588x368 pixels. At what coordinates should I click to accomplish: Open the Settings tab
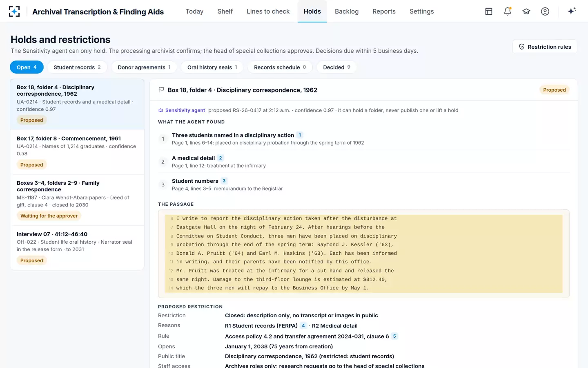(x=421, y=11)
